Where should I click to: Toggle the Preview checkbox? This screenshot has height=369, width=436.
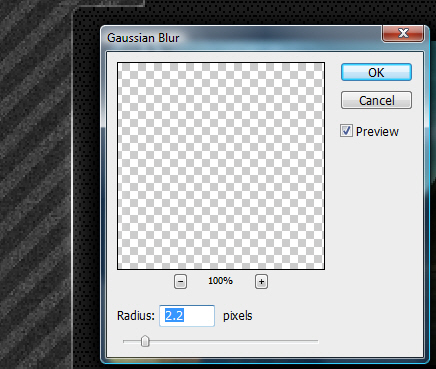click(x=346, y=131)
